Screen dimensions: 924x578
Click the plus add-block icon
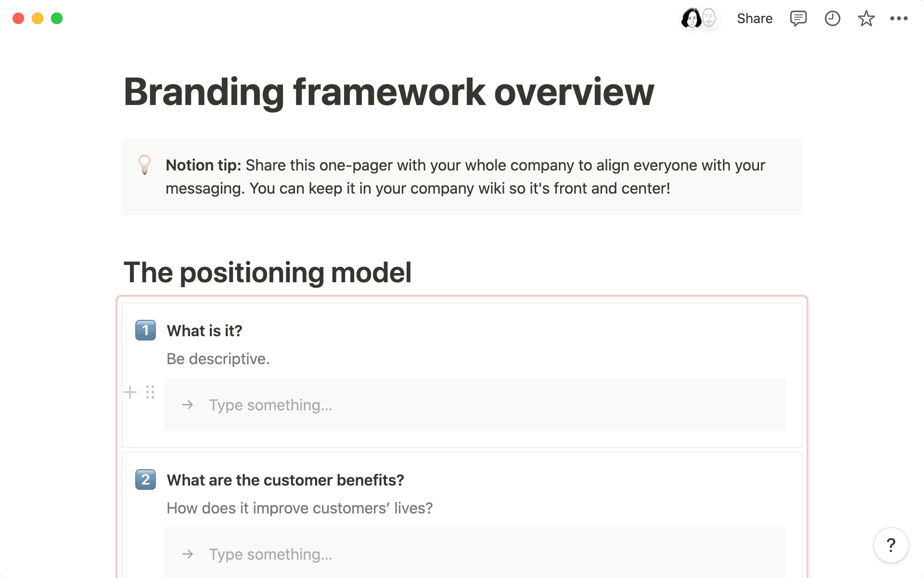[130, 392]
